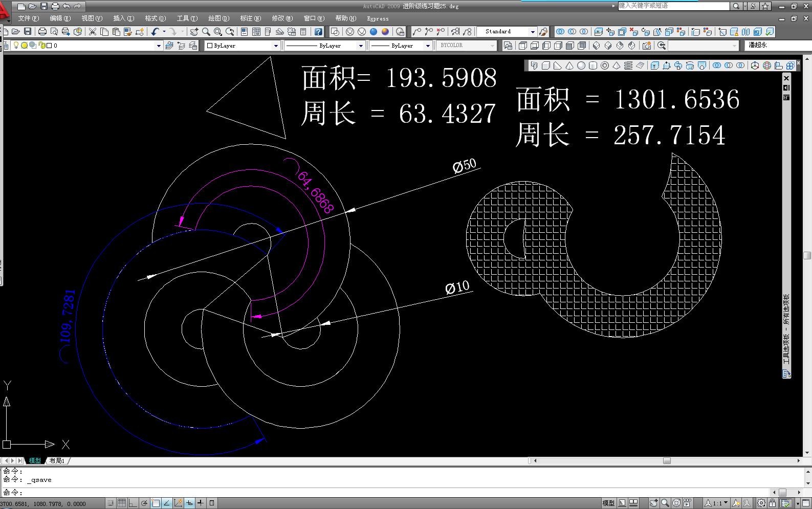This screenshot has width=812, height=509.
Task: Open the 标注(N) menu
Action: (250, 18)
